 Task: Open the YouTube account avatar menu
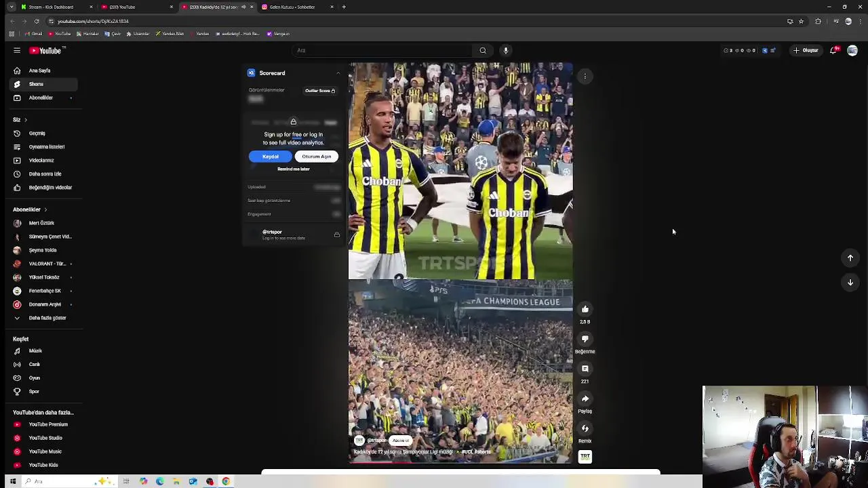click(852, 50)
